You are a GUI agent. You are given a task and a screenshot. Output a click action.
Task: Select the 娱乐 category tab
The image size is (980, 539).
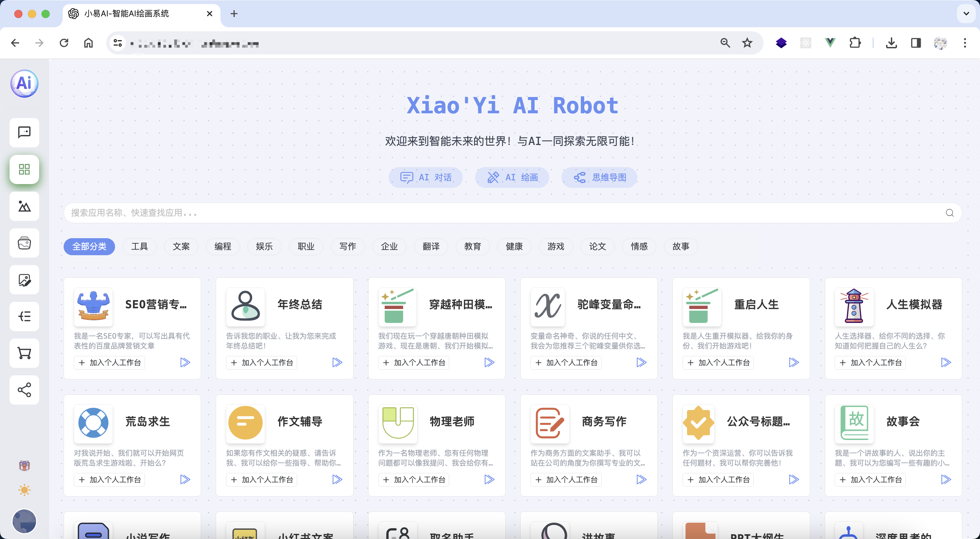point(264,246)
